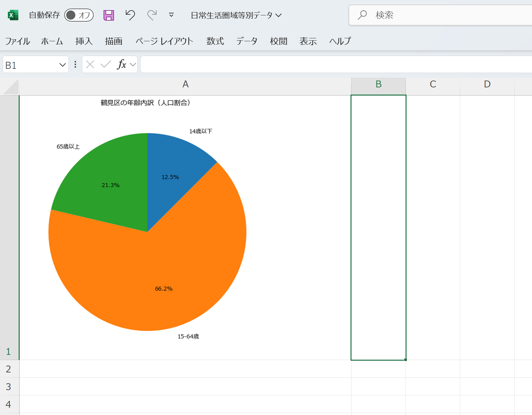
Task: Open the ヘルプ tab
Action: pyautogui.click(x=340, y=41)
